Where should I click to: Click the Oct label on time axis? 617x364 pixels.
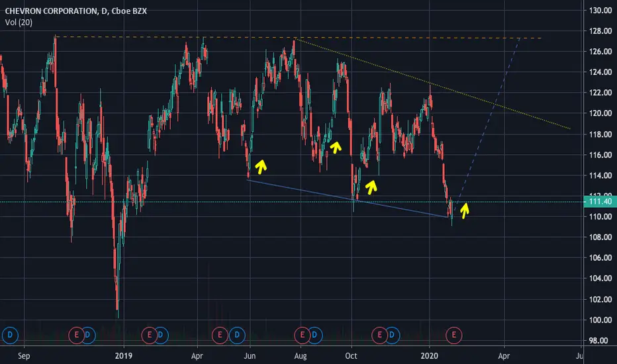tap(351, 356)
